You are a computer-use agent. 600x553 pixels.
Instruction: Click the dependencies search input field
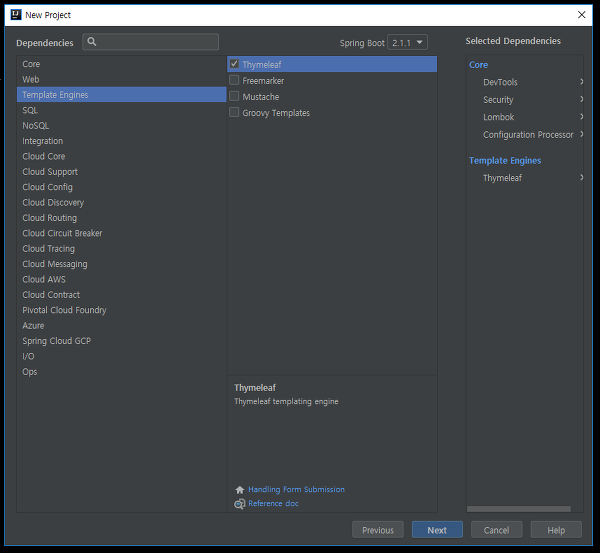point(150,42)
